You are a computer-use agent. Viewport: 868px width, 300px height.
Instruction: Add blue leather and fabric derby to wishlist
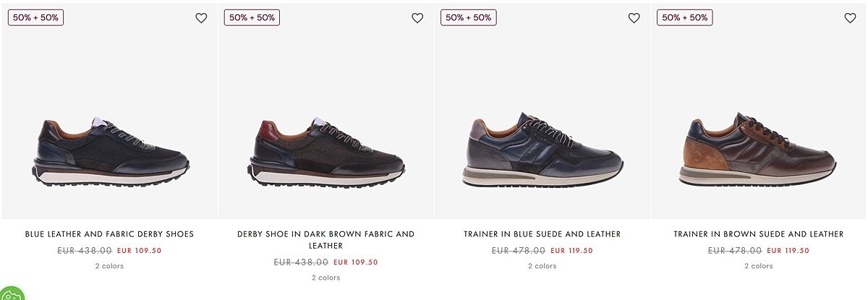[201, 18]
